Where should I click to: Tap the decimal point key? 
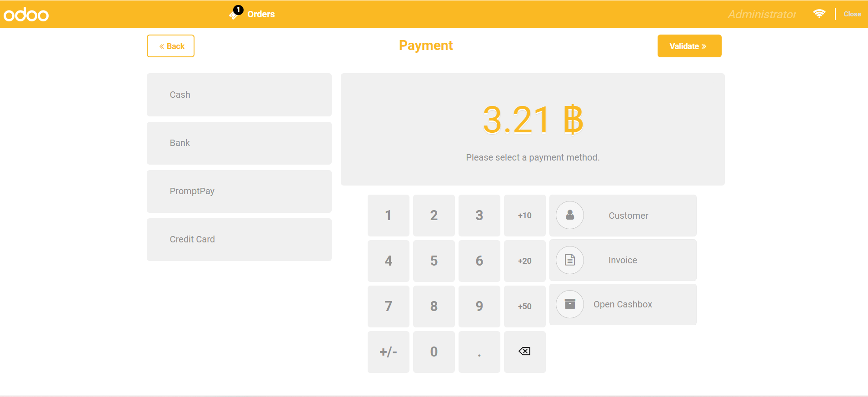[479, 352]
